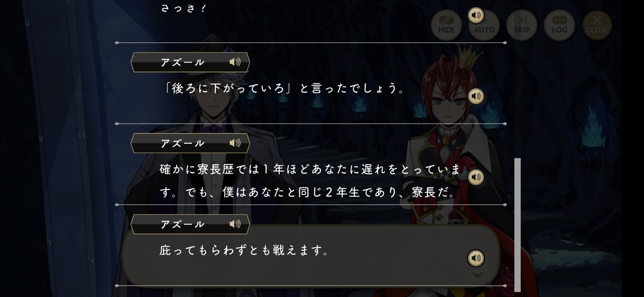Select the 後ろに下がっていろ log entry text

tap(285, 88)
